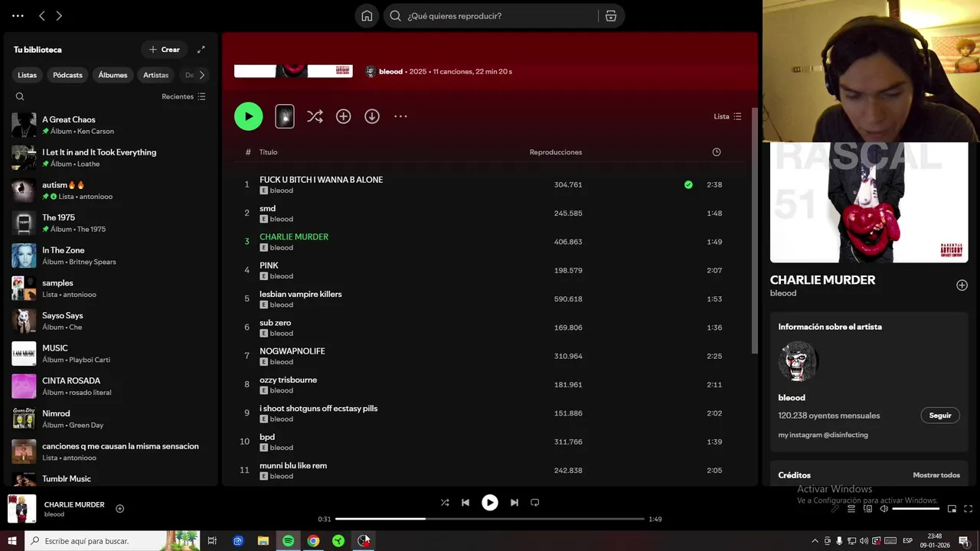Image resolution: width=980 pixels, height=551 pixels.
Task: Show lyrics with microphone icon
Action: (835, 509)
